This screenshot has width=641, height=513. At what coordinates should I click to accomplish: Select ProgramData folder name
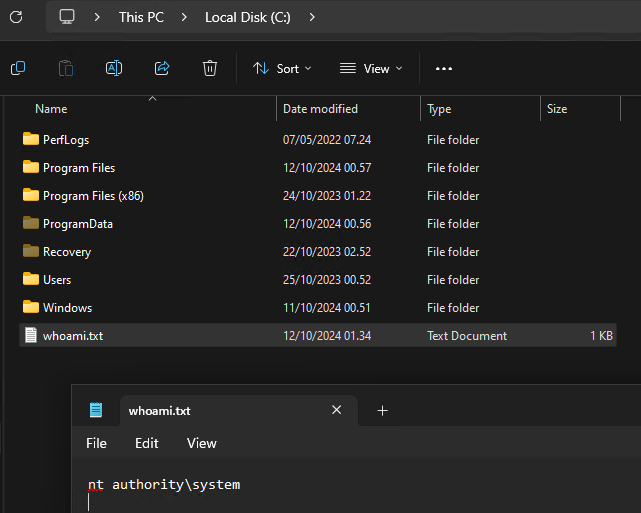[78, 224]
